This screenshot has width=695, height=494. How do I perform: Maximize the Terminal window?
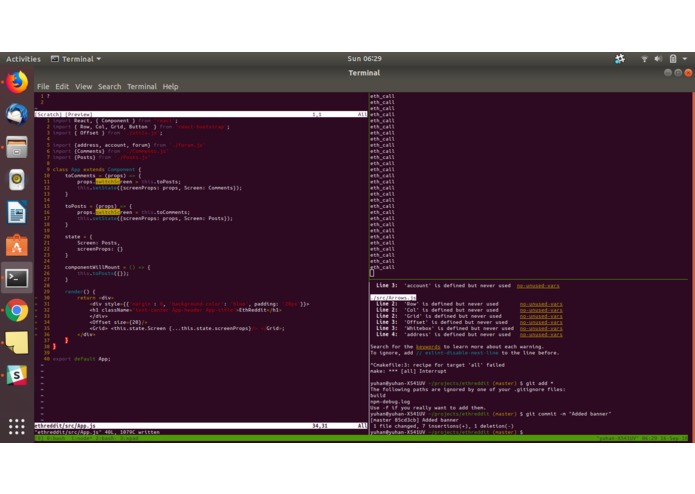pyautogui.click(x=678, y=73)
